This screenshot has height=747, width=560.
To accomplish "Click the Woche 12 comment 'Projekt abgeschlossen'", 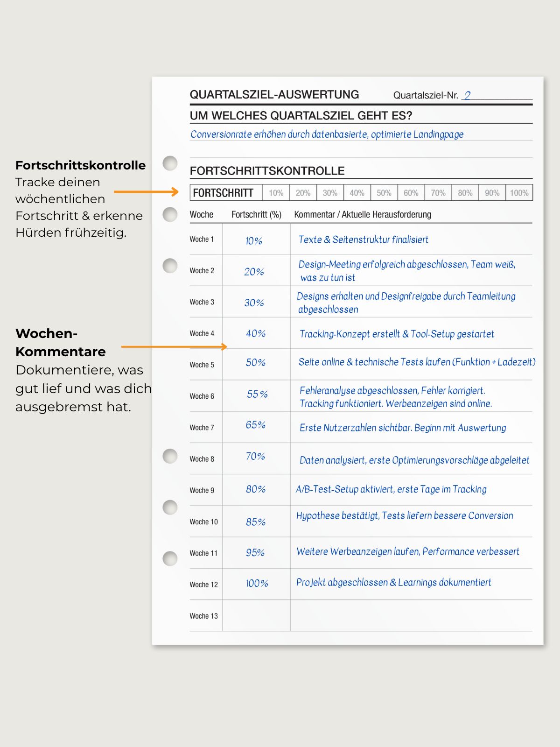I will point(393,583).
